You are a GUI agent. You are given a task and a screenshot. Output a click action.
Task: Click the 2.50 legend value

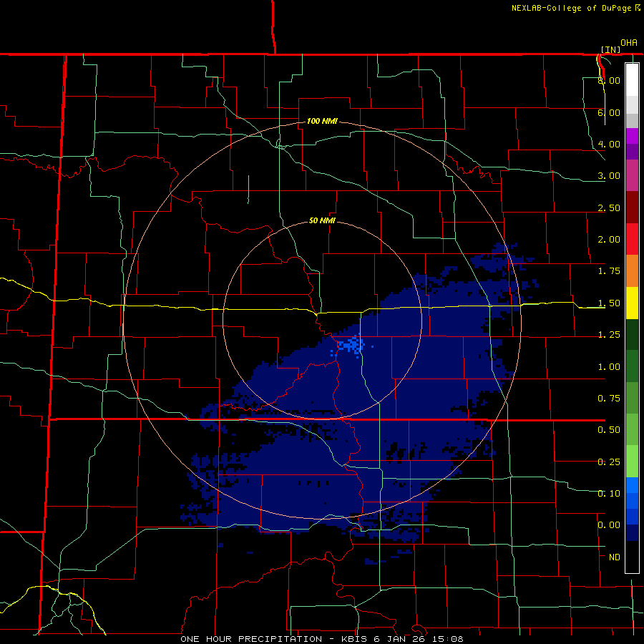coord(609,208)
